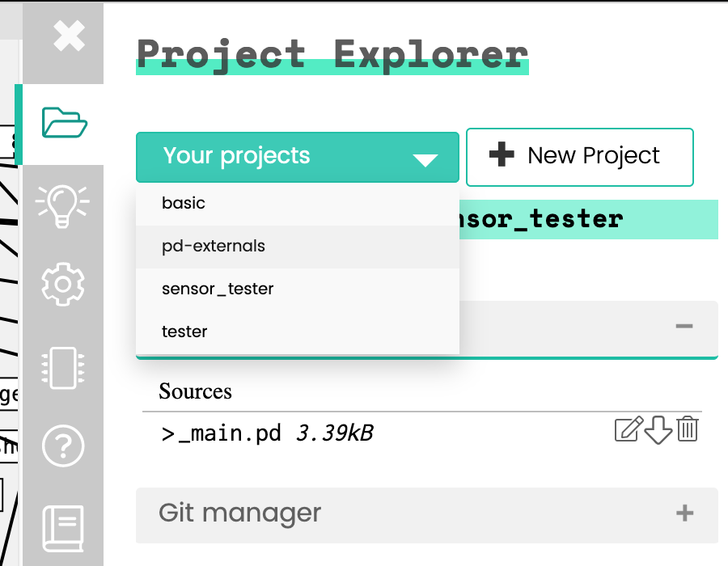
Task: Open the chip pin diagram tab
Action: click(x=63, y=368)
